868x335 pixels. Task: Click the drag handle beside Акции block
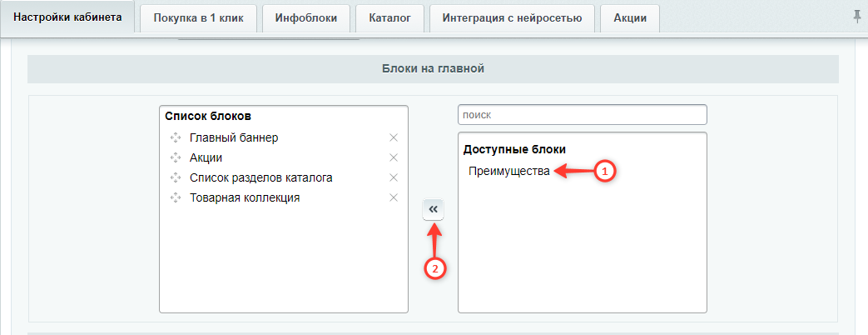176,157
